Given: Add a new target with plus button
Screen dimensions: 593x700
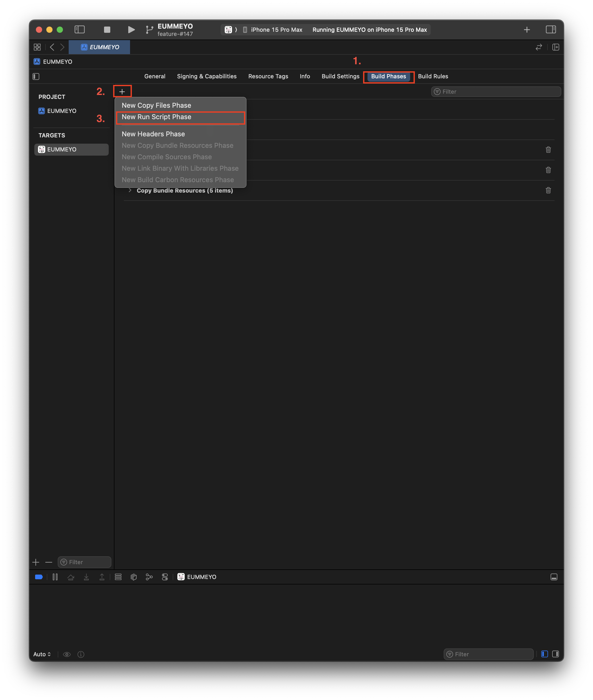Looking at the screenshot, I should [x=36, y=562].
